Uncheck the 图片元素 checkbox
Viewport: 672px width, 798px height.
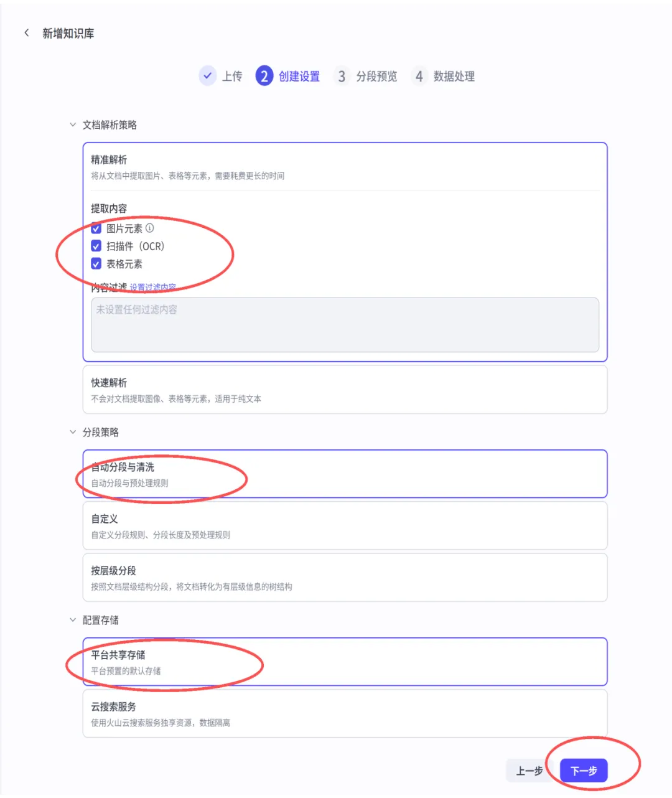coord(96,228)
